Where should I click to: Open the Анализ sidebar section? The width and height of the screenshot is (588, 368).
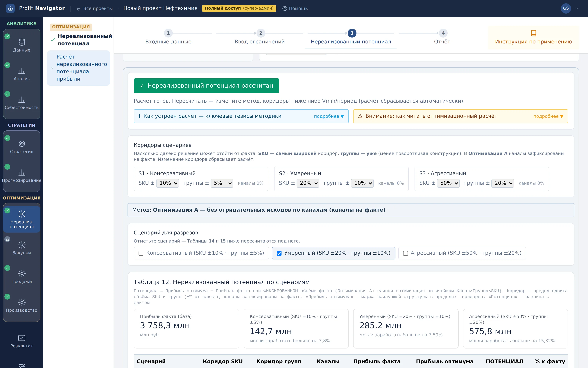tap(22, 74)
